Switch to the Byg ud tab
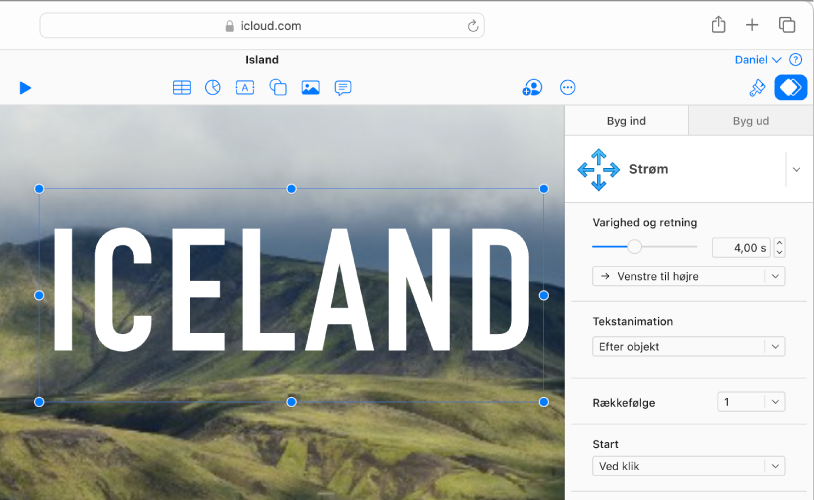This screenshot has height=500, width=814. 750,121
